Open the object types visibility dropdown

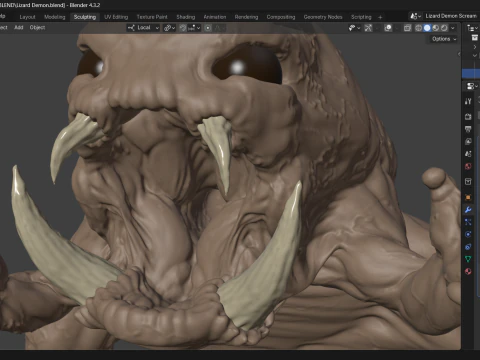click(354, 28)
